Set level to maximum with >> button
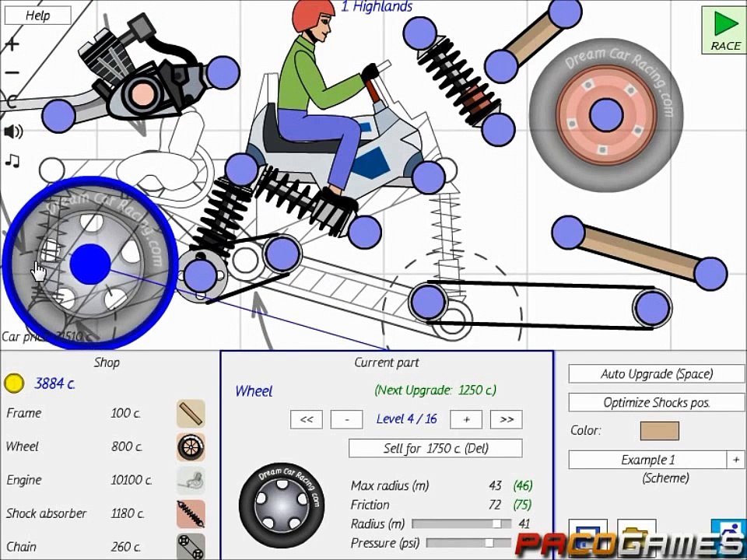The image size is (747, 560). click(x=506, y=419)
